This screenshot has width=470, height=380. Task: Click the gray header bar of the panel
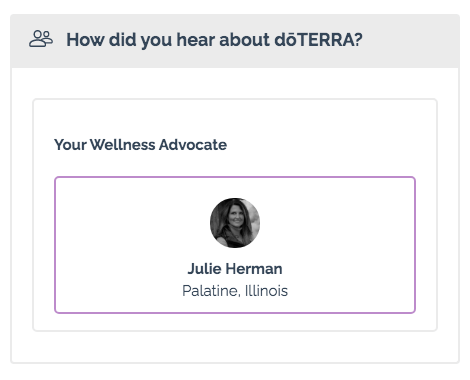pyautogui.click(x=235, y=41)
